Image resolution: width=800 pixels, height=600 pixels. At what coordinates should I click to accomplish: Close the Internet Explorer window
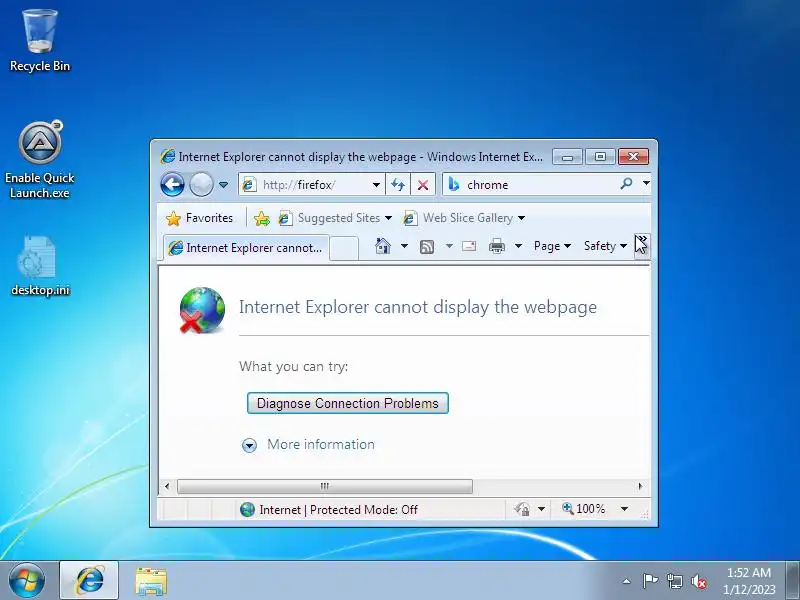pos(633,157)
